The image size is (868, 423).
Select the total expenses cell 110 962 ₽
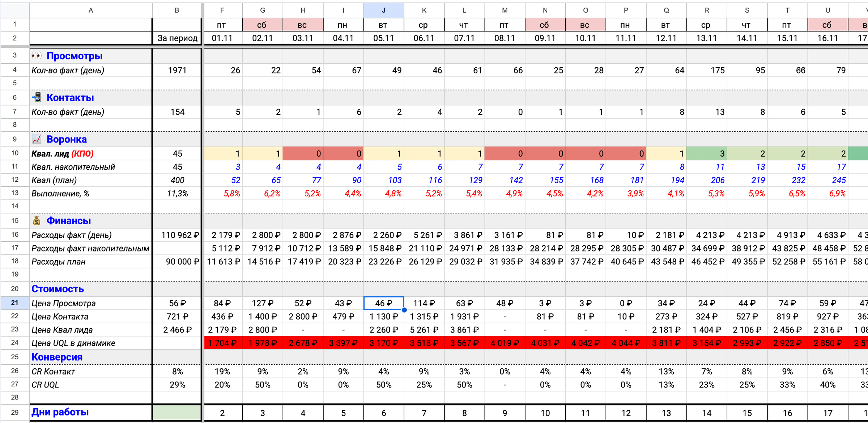tap(177, 235)
